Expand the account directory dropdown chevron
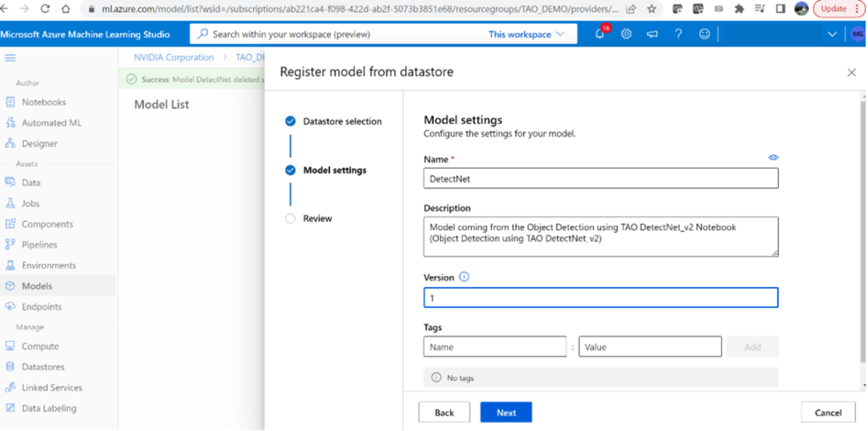The height and width of the screenshot is (431, 868). coord(832,35)
